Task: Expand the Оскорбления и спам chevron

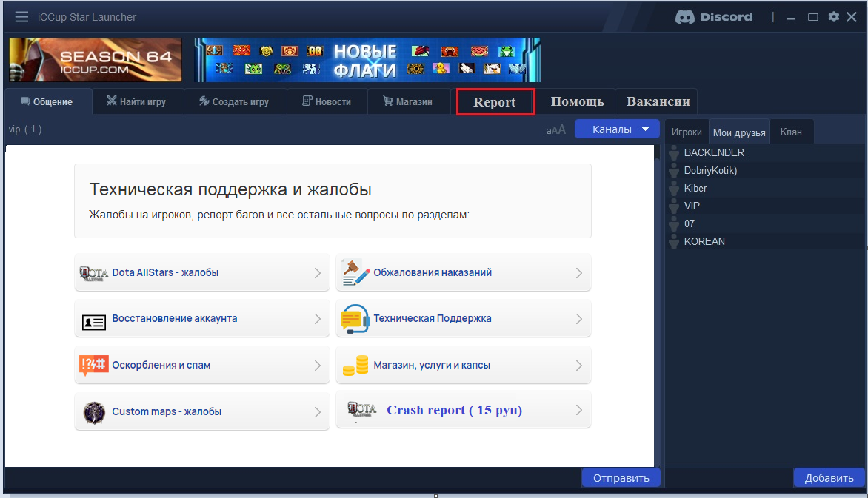Action: coord(318,366)
